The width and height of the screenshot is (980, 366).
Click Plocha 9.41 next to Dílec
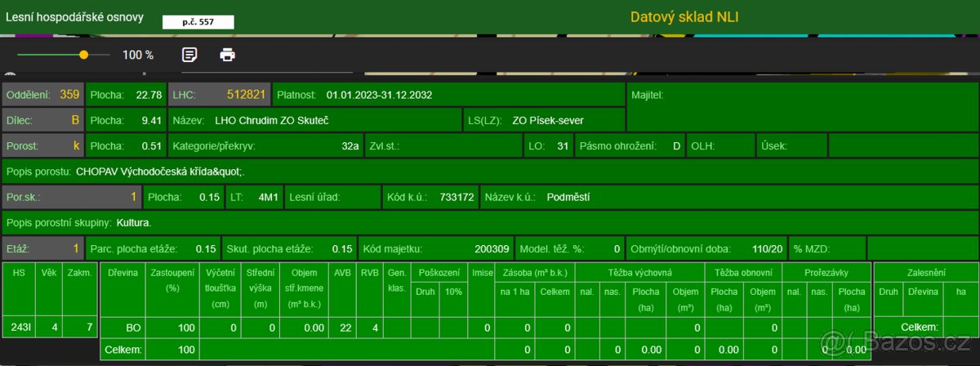126,121
